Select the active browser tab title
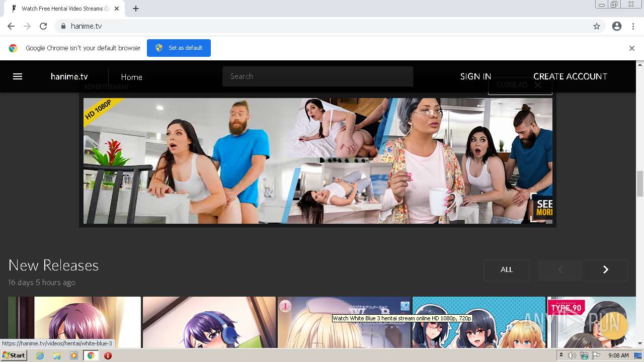The height and width of the screenshot is (362, 644). (x=65, y=9)
